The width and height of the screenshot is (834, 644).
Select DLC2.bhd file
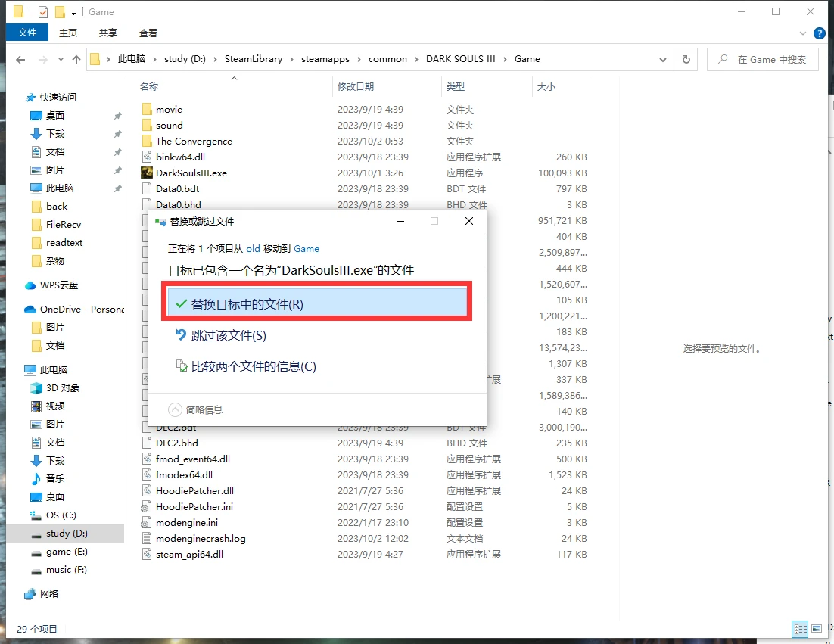(x=176, y=443)
